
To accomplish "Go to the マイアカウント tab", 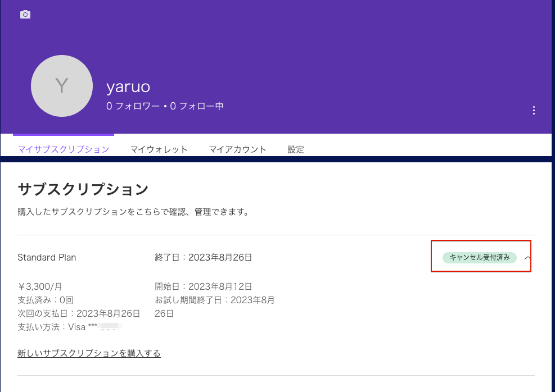I will tap(238, 149).
